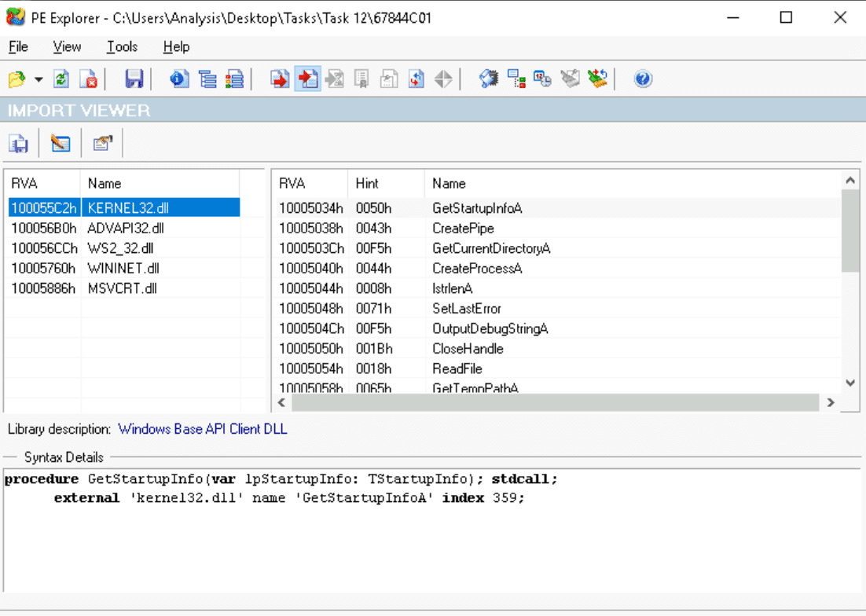Select the GetCurrentDirectoryA function row
866x616 pixels.
[x=557, y=248]
